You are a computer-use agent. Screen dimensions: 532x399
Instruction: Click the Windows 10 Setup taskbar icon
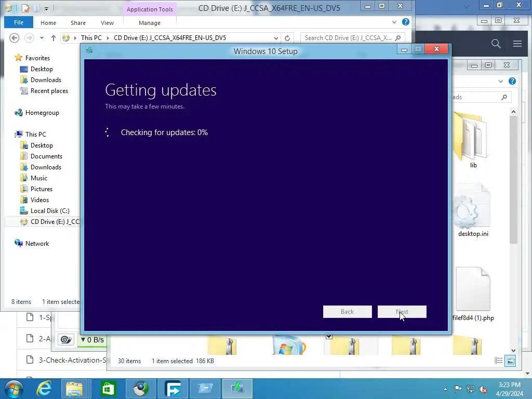[237, 389]
